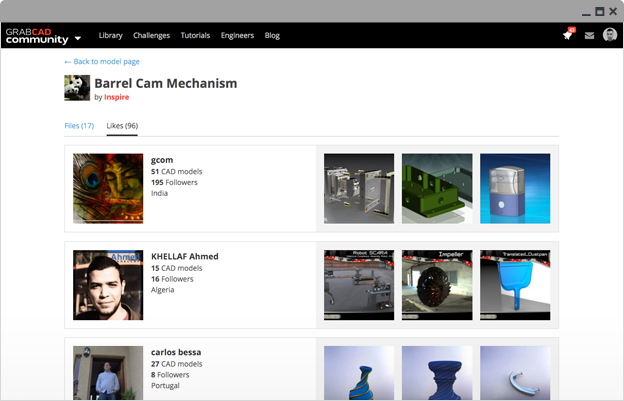Select the Likes (96) tab
Image resolution: width=624 pixels, height=401 pixels.
coord(122,126)
